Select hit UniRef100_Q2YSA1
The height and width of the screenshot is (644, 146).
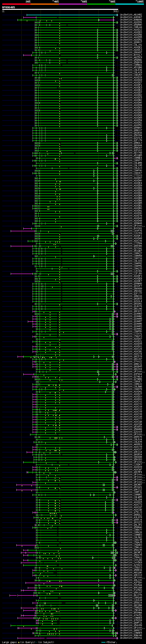point(131,248)
